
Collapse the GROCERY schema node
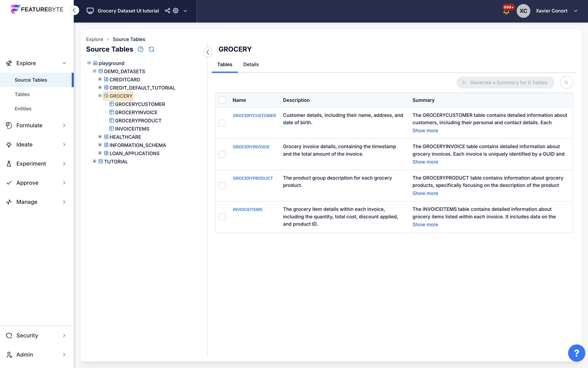tap(100, 96)
